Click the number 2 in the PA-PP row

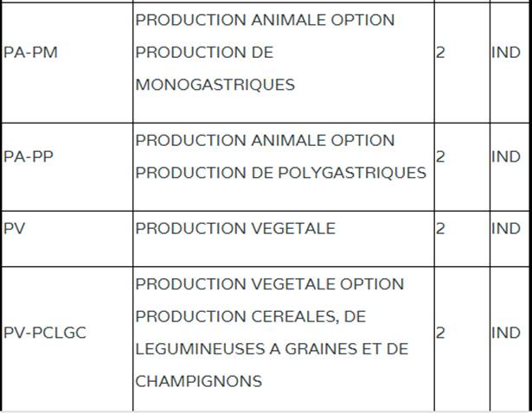tap(441, 157)
